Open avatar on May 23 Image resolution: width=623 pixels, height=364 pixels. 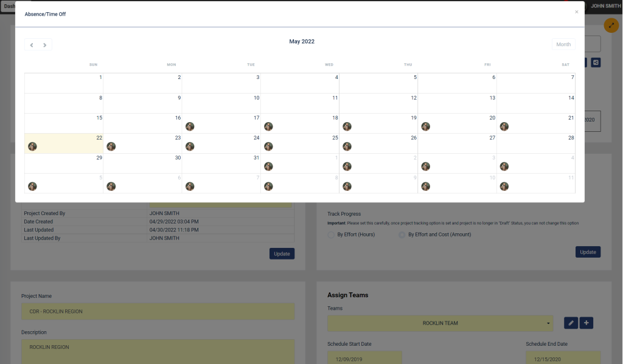pyautogui.click(x=111, y=146)
